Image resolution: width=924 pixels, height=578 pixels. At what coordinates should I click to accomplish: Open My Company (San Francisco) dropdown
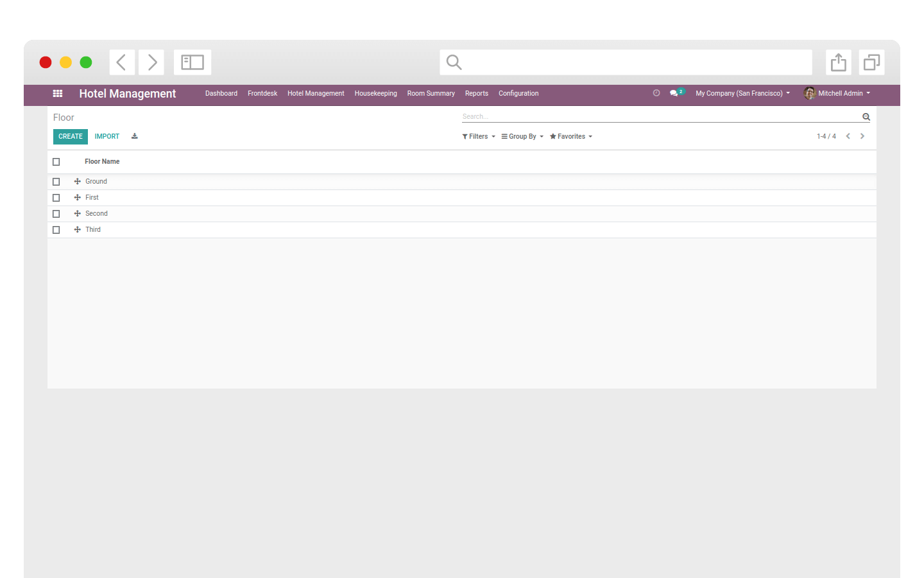click(x=743, y=93)
